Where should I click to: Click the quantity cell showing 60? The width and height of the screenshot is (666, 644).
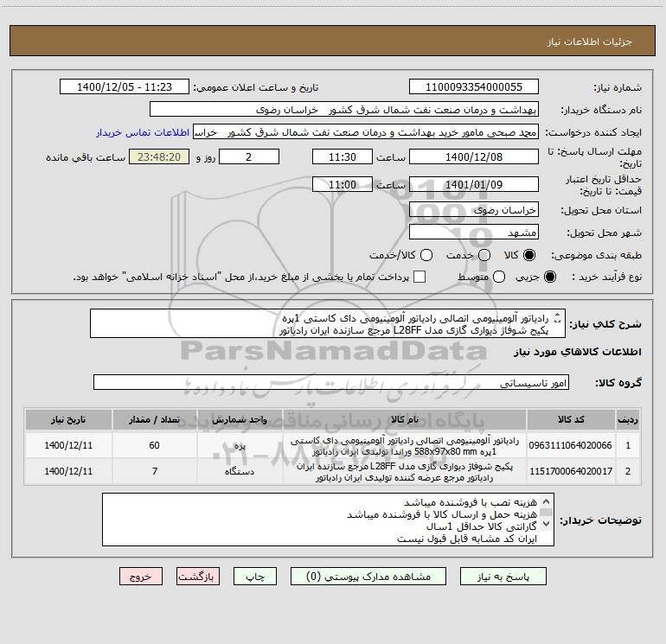[x=155, y=445]
